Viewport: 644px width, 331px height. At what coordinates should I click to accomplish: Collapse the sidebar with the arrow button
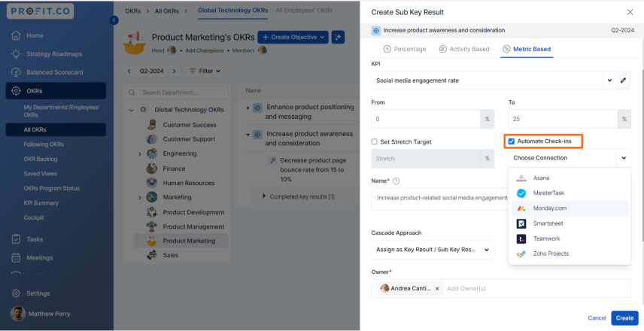point(114,20)
